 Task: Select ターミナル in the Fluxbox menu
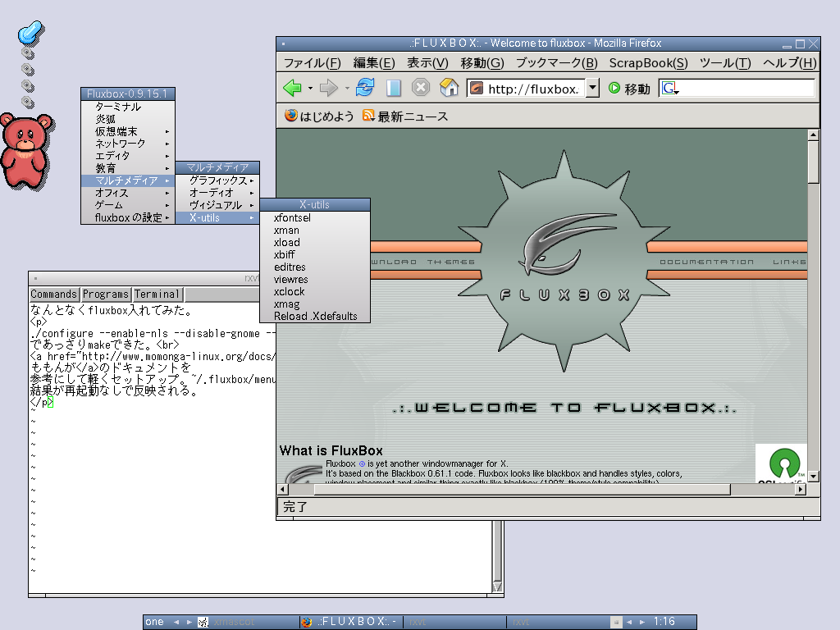tap(128, 107)
